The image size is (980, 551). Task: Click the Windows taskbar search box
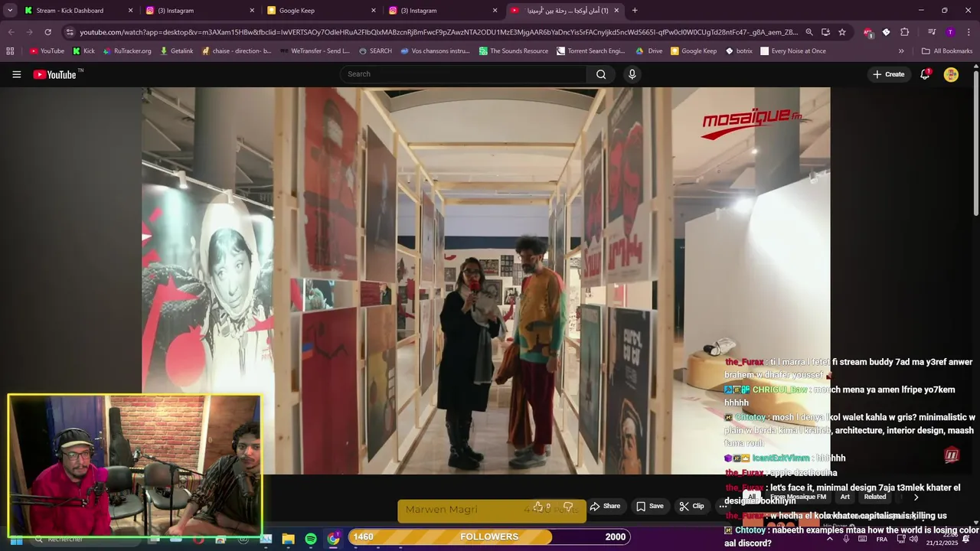(x=84, y=539)
